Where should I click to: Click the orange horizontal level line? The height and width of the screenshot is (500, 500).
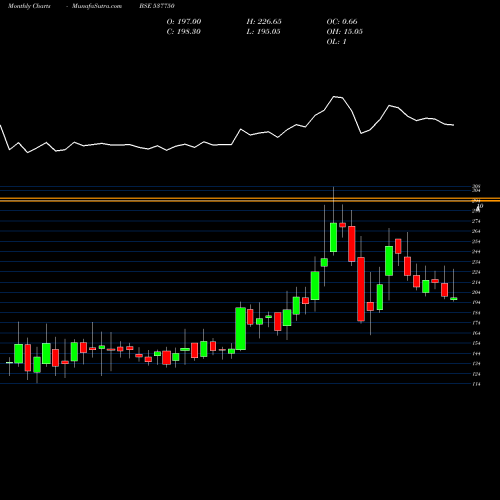tap(250, 199)
